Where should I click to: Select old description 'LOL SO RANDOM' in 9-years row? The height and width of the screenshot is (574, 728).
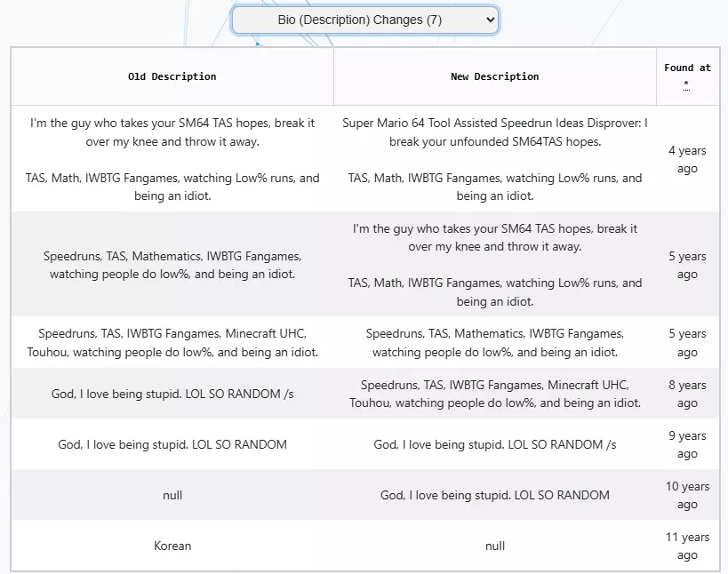[172, 444]
